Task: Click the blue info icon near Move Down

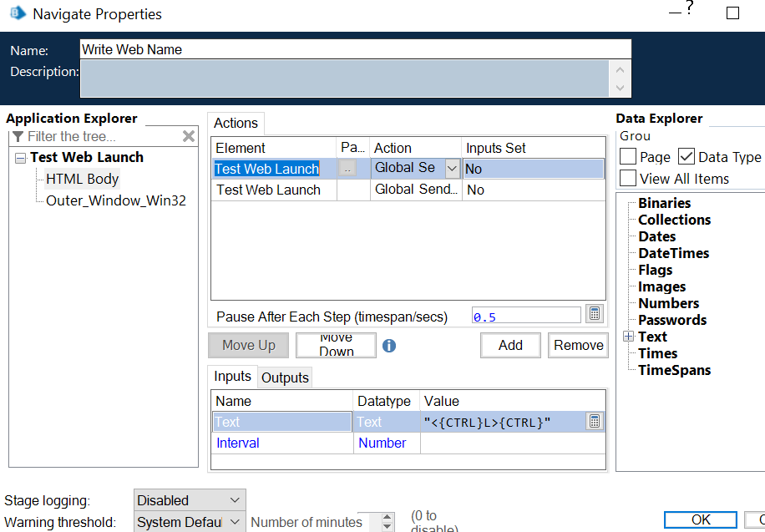Action: click(x=388, y=345)
